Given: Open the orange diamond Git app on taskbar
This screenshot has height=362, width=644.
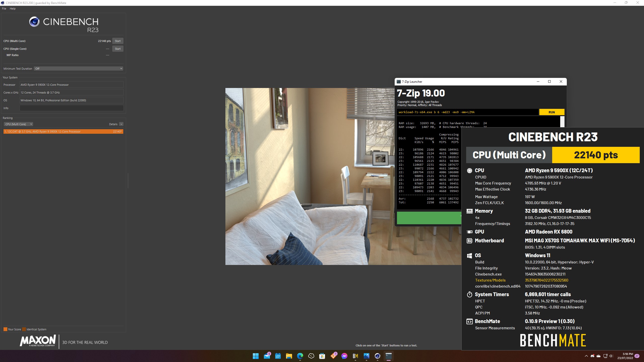Looking at the screenshot, I should point(334,356).
